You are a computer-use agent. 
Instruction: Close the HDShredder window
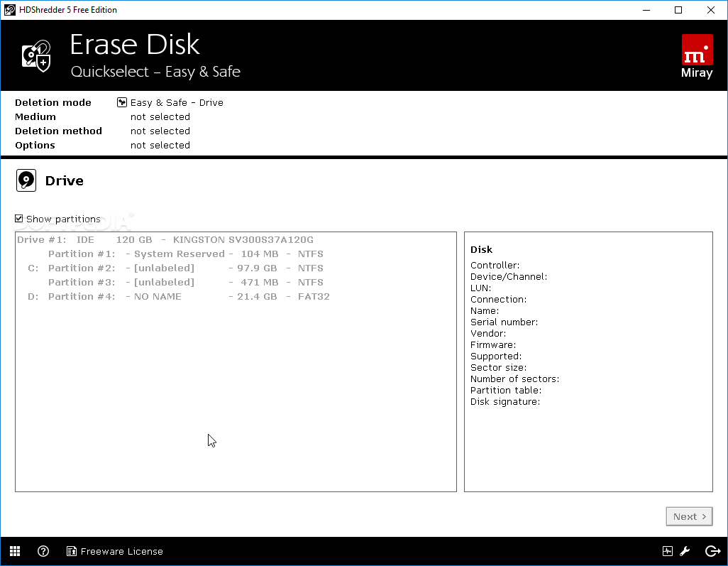[x=711, y=10]
